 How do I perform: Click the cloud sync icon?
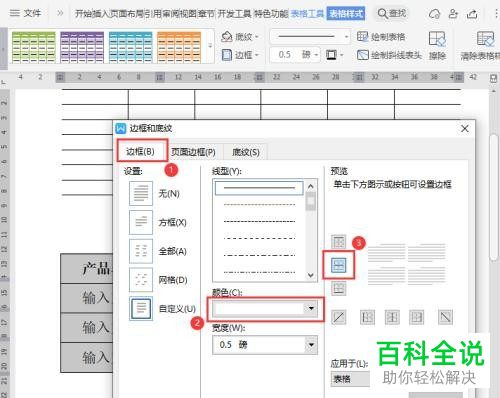pyautogui.click(x=434, y=14)
